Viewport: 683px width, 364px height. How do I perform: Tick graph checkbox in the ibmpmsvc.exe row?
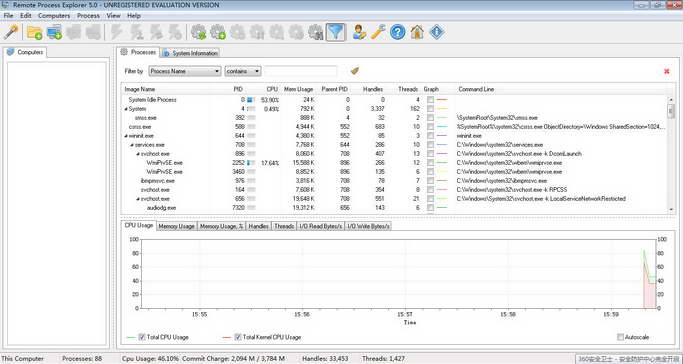[430, 181]
